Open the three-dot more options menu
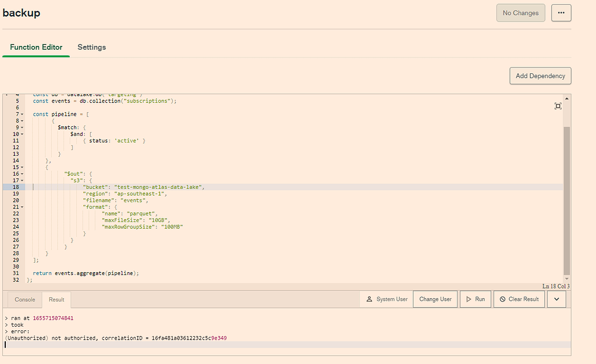This screenshot has height=364, width=596. coord(561,13)
